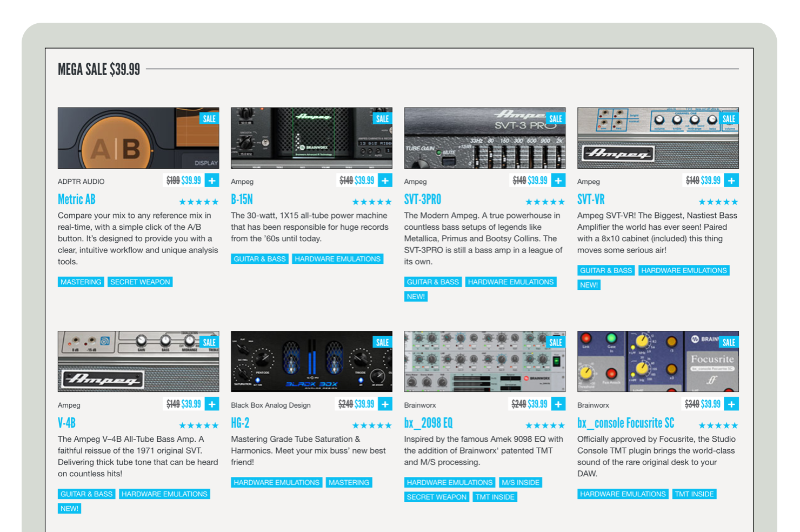
Task: Select HARDWARE EMULATIONS tag under SVT-3PRO
Action: pos(511,282)
